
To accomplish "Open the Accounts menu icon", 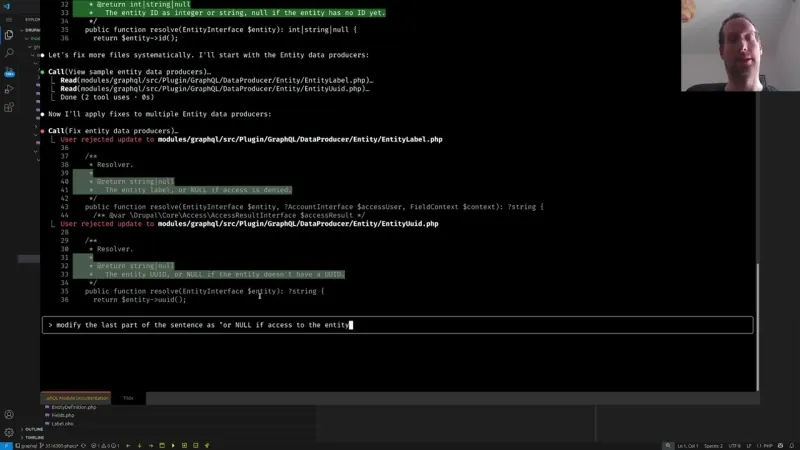I will (x=9, y=414).
